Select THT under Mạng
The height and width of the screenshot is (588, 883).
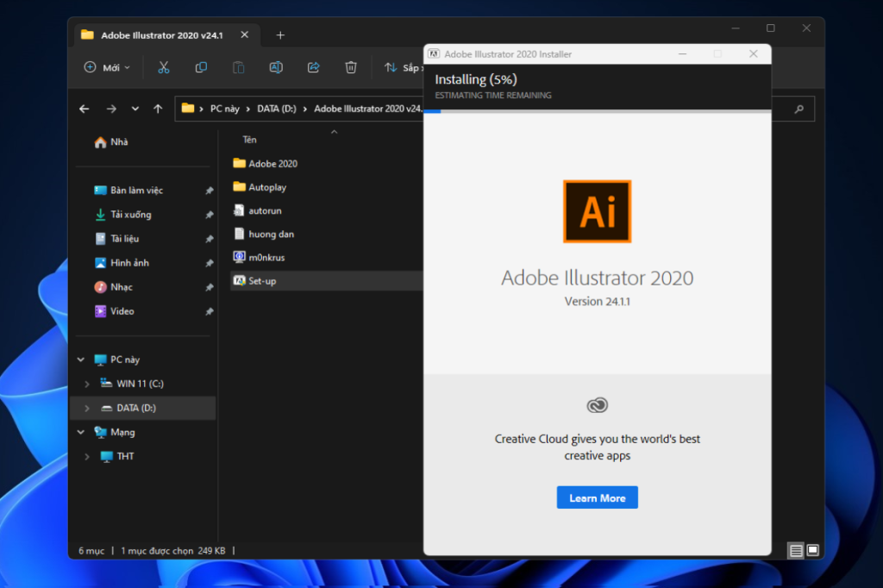tap(125, 457)
